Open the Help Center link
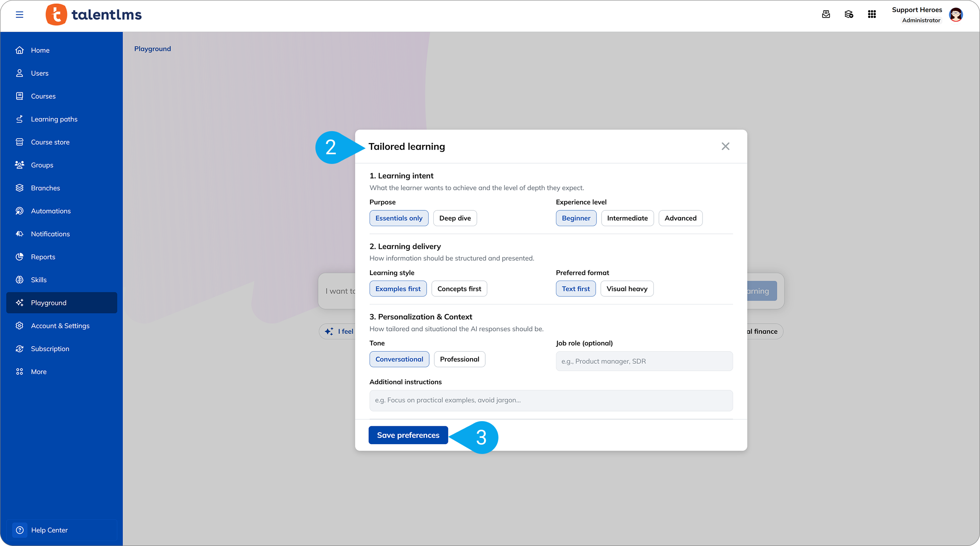The image size is (980, 546). tap(62, 530)
